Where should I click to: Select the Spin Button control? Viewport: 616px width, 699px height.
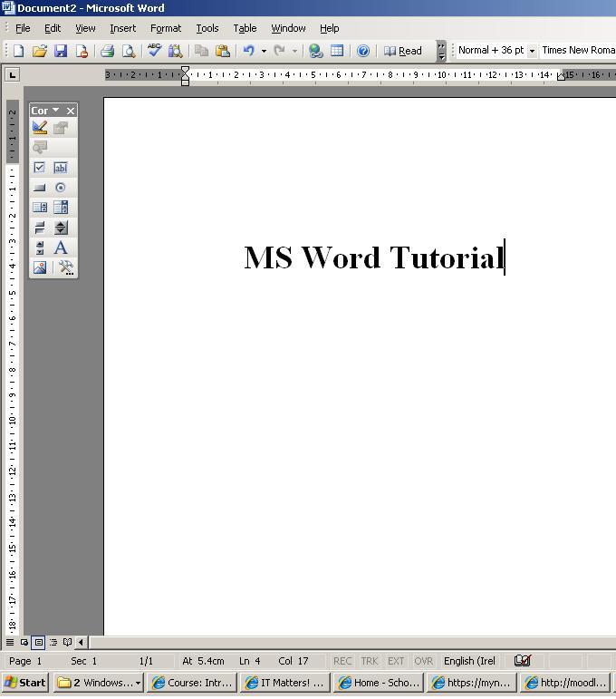click(61, 228)
